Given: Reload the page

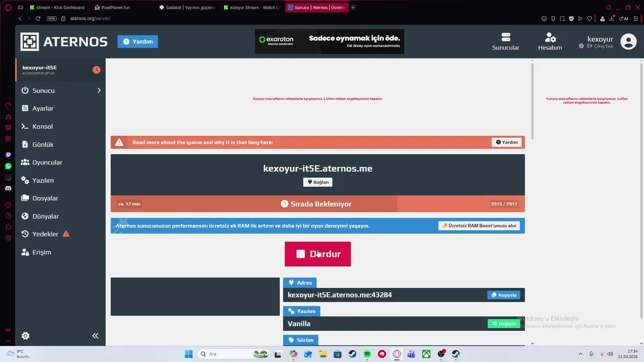Looking at the screenshot, I should pyautogui.click(x=38, y=19).
